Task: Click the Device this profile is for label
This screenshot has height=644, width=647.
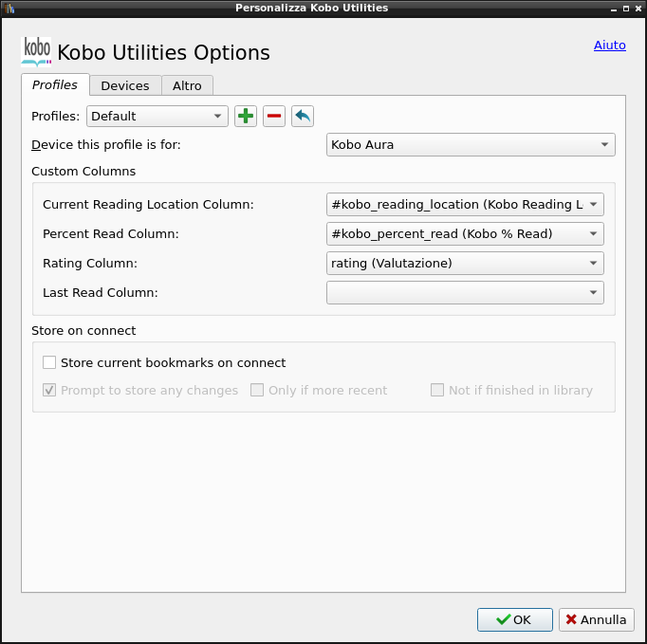Action: point(106,145)
